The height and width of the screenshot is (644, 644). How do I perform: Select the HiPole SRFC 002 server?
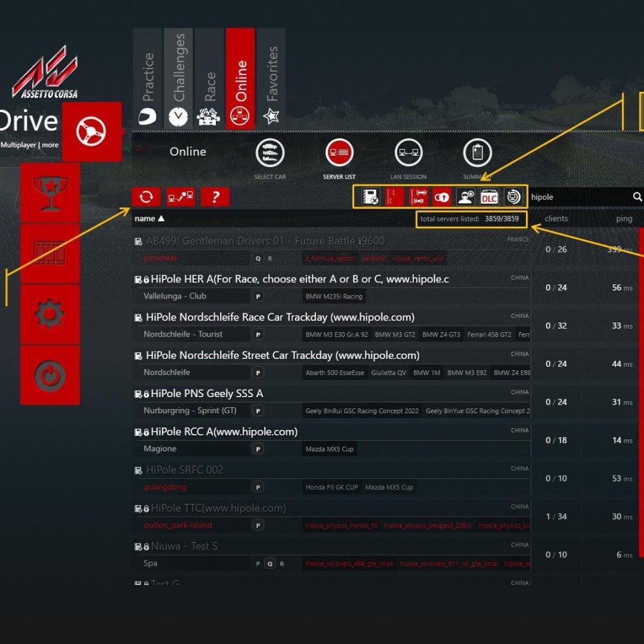[331, 478]
